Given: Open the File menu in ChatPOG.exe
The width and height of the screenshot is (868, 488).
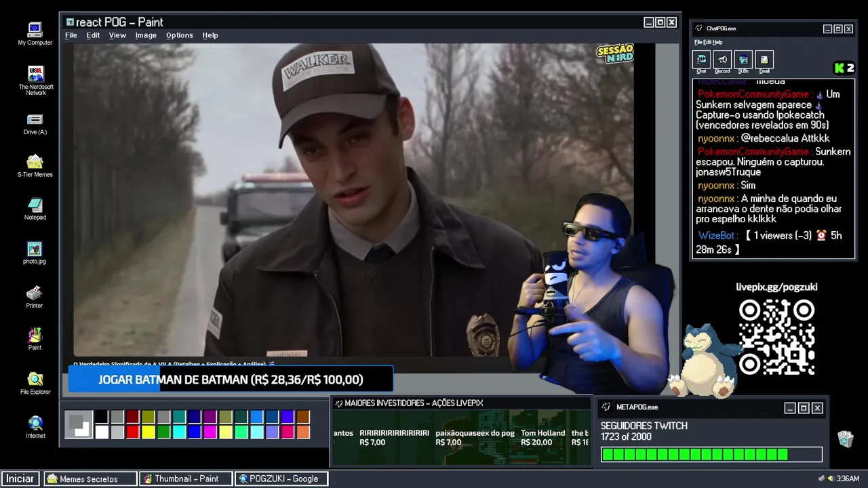Looking at the screenshot, I should (698, 42).
